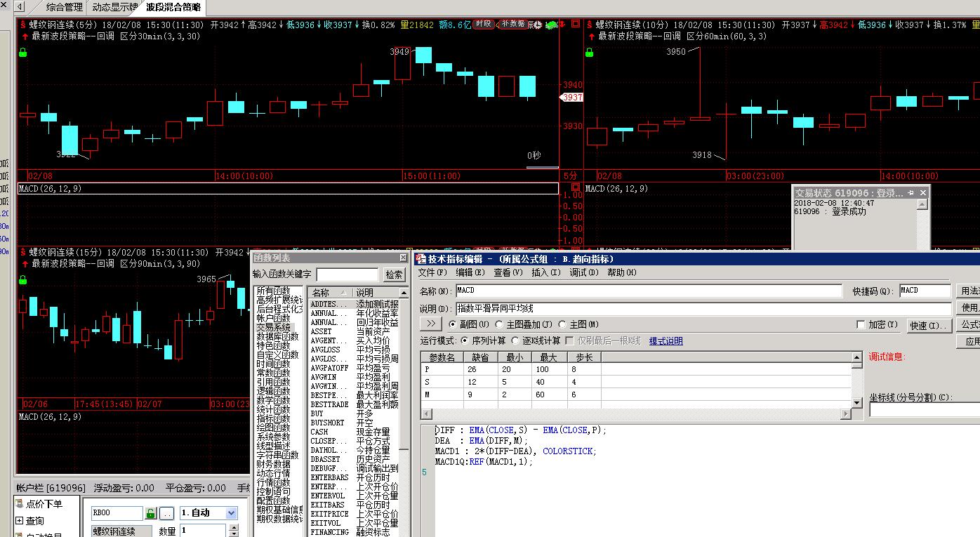Open the 编辑(E) menu
The image size is (980, 537).
point(470,272)
